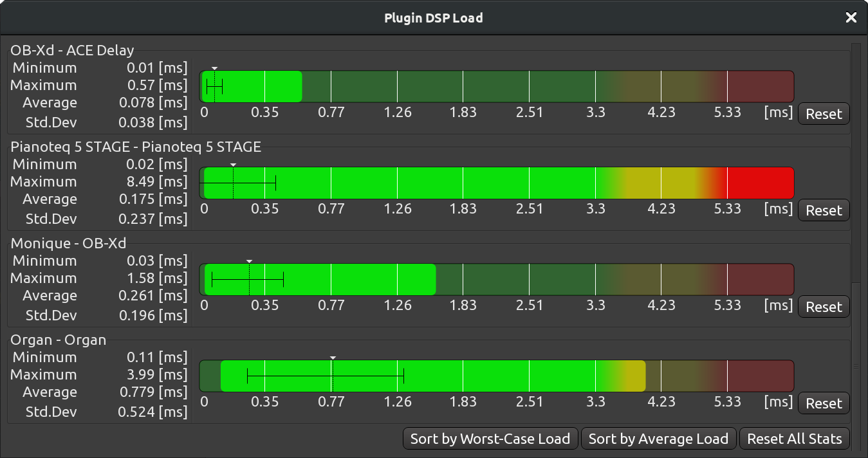
Task: Click the Average value 0.779 [ms]
Action: [153, 392]
